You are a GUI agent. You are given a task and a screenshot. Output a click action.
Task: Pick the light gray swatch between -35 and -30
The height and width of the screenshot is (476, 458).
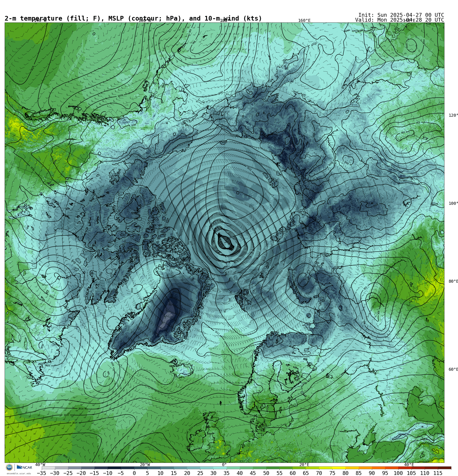point(48,468)
